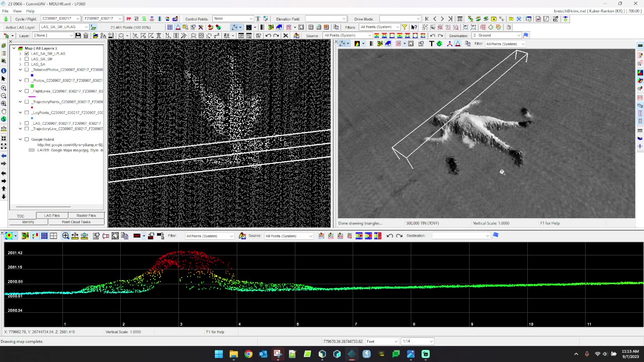Click the Text T tool in 3D view toolbar
The image size is (644, 362).
(431, 44)
